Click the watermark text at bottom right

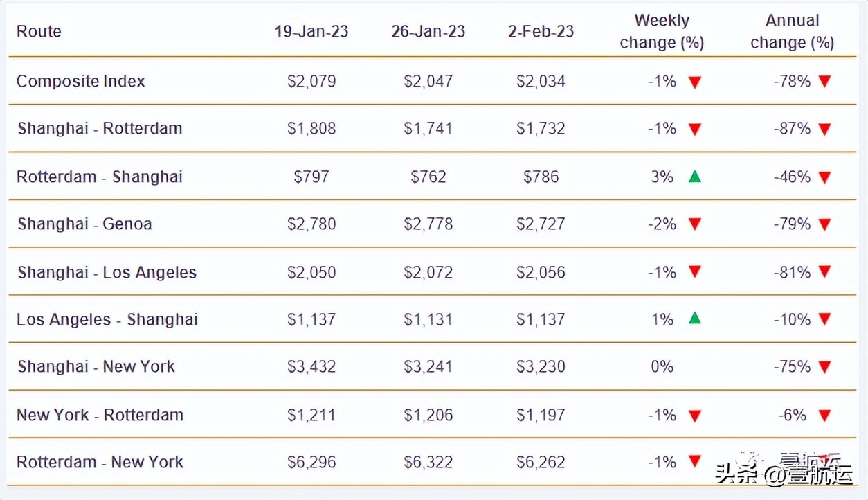point(783,474)
